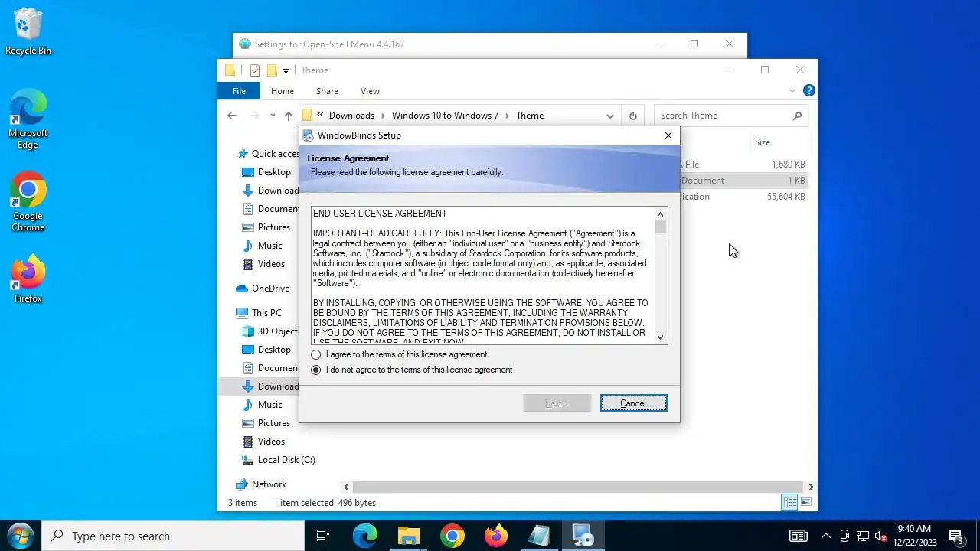Image resolution: width=980 pixels, height=551 pixels.
Task: Click the license text scrollbar up arrow
Action: 661,214
